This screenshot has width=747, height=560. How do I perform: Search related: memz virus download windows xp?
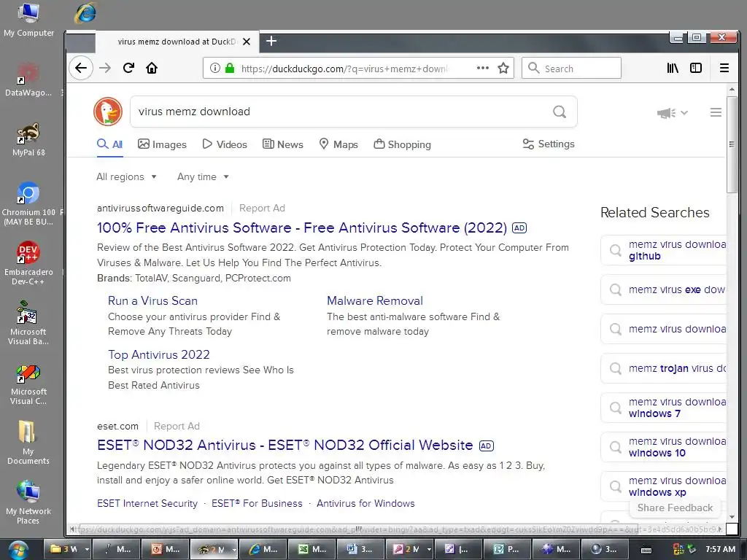point(664,486)
